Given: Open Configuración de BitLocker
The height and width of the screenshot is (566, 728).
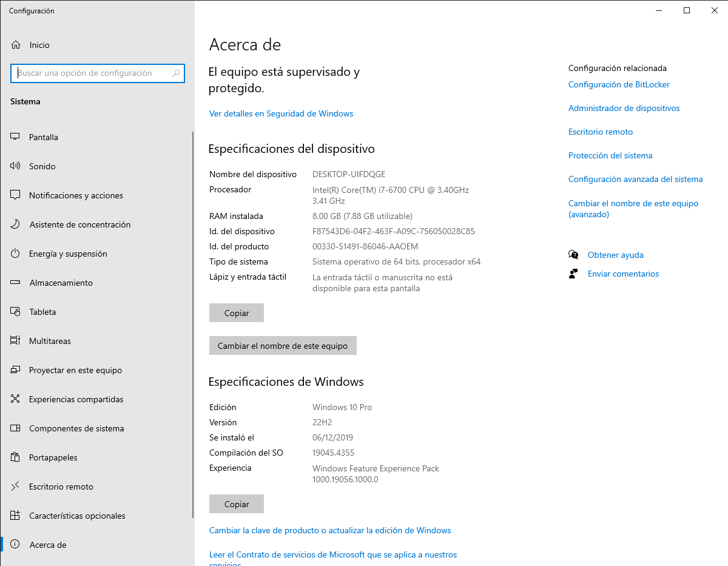Looking at the screenshot, I should coord(619,84).
